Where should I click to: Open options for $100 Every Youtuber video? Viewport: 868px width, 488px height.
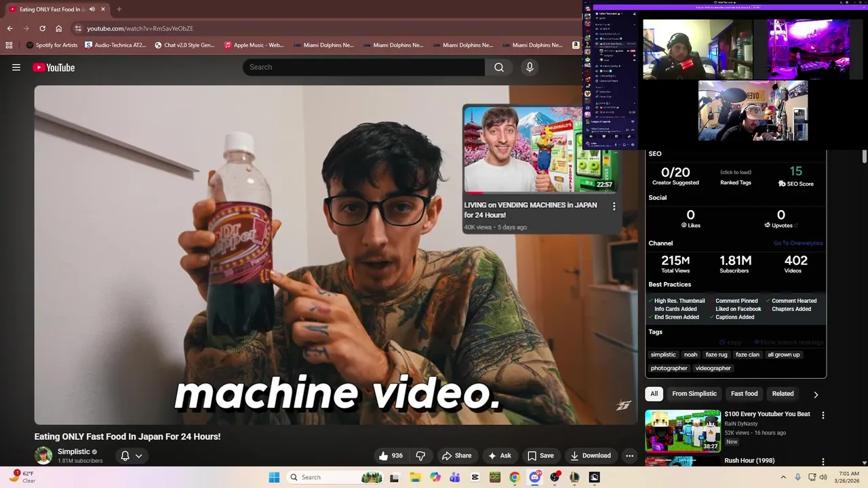[823, 415]
